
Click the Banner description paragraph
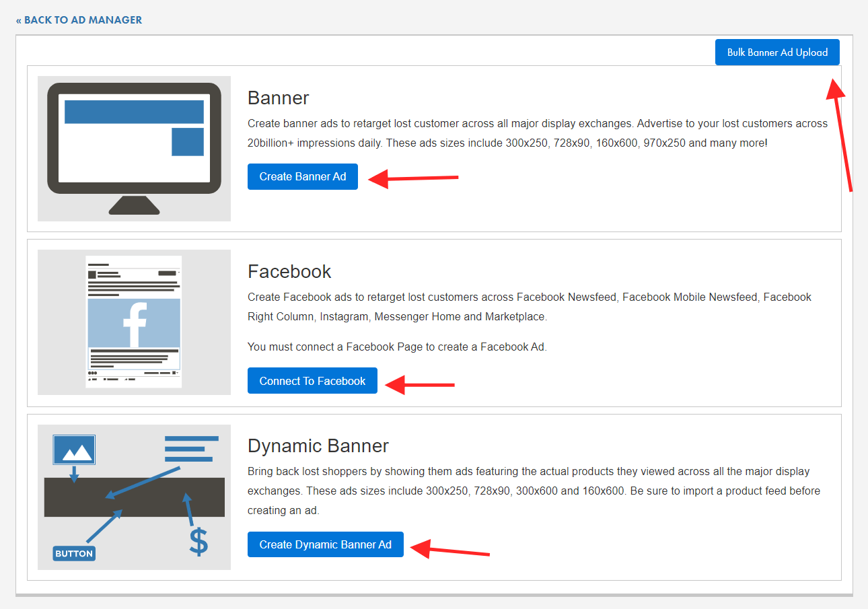(538, 133)
